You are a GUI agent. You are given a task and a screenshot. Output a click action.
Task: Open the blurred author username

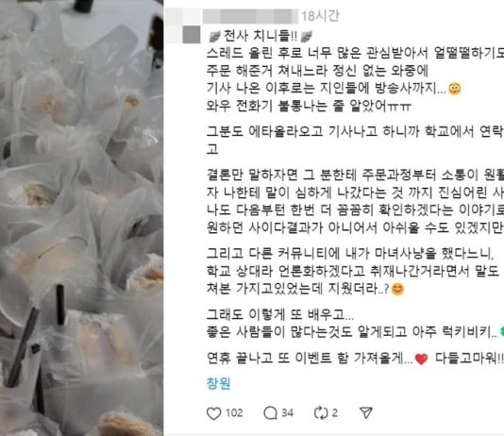(x=250, y=16)
